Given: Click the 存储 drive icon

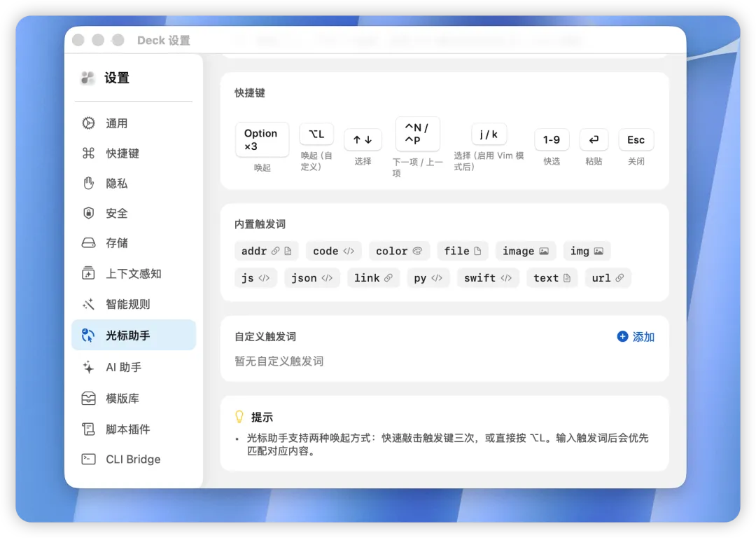Looking at the screenshot, I should 88,242.
